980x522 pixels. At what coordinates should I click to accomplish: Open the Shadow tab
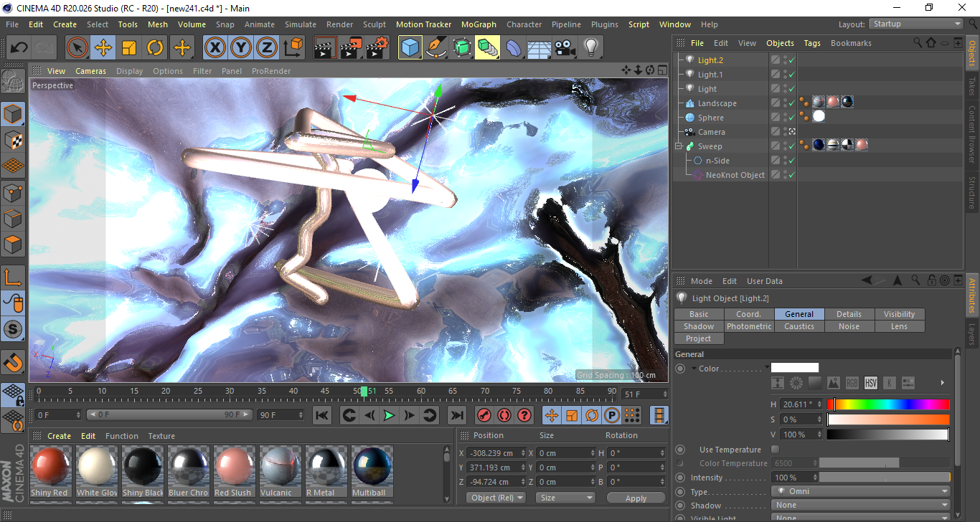coord(699,326)
